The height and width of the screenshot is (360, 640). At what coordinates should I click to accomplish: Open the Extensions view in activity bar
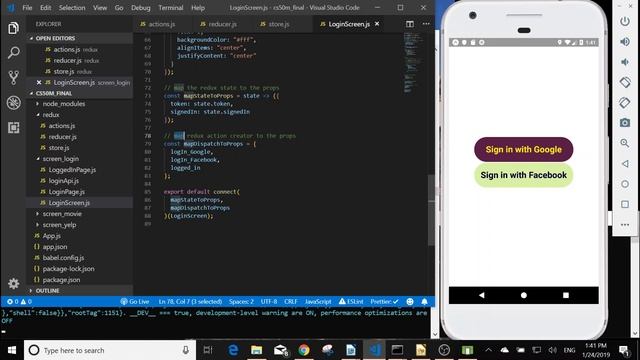13,128
